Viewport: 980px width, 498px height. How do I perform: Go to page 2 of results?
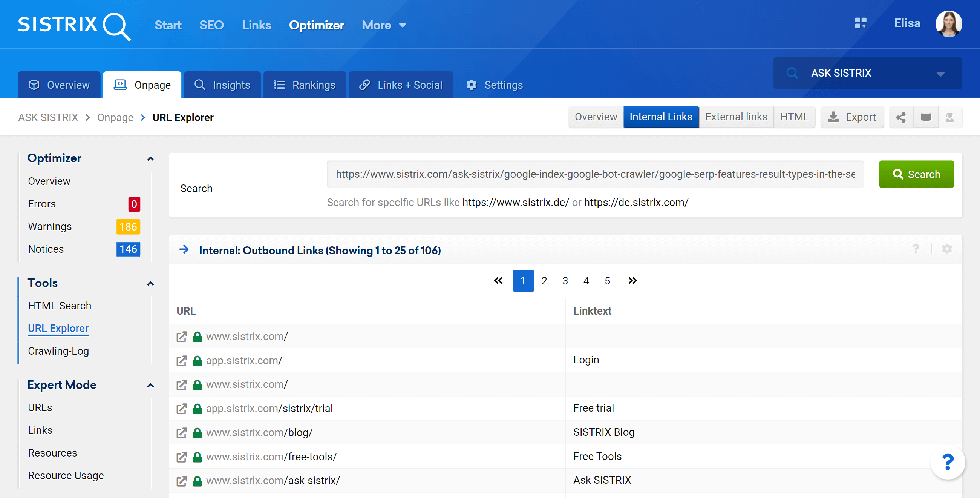click(x=544, y=281)
